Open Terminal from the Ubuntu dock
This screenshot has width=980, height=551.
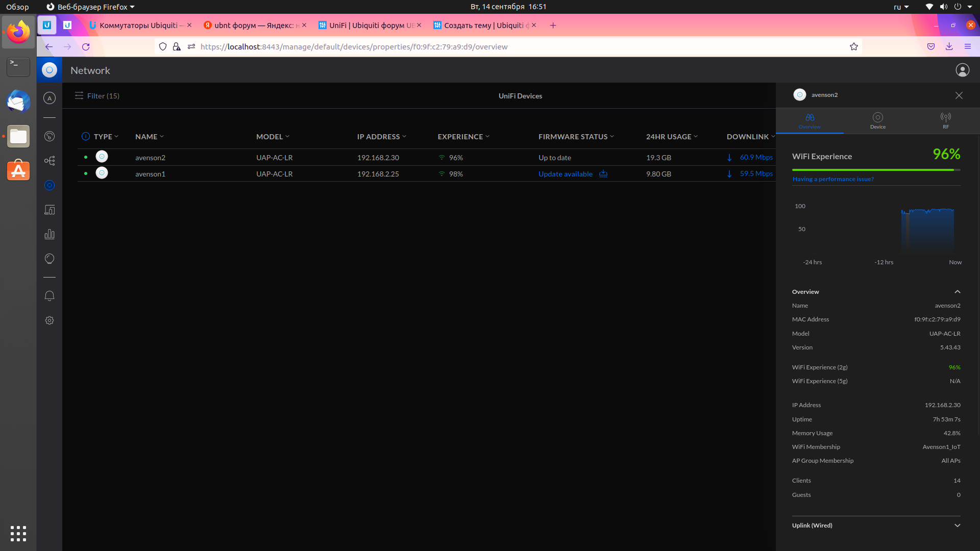pos(18,67)
